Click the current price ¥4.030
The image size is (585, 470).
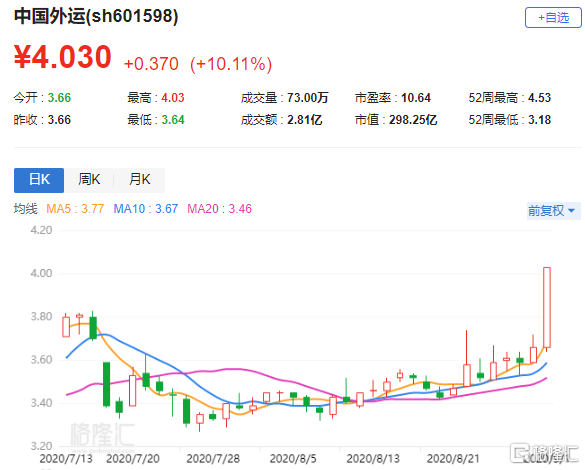pyautogui.click(x=63, y=57)
